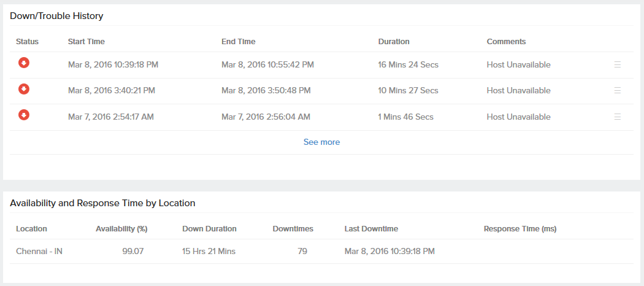Click the Duration column header
This screenshot has width=644, height=286.
[x=394, y=42]
